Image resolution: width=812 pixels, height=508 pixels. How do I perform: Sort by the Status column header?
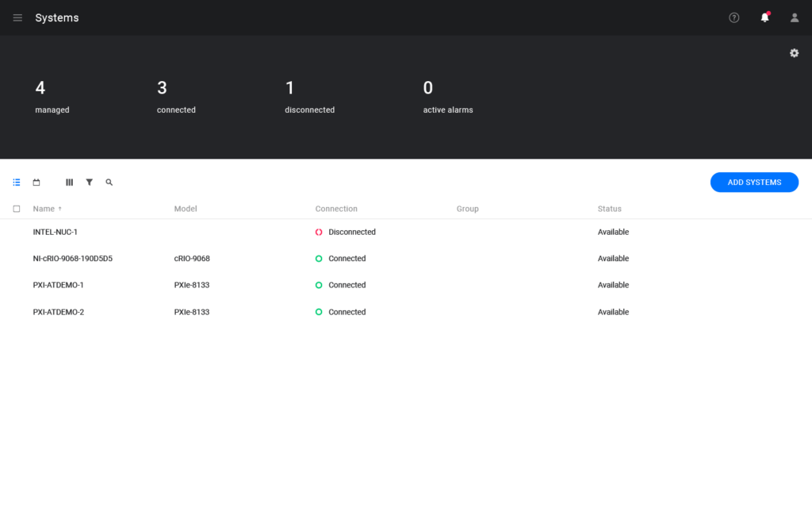point(609,209)
